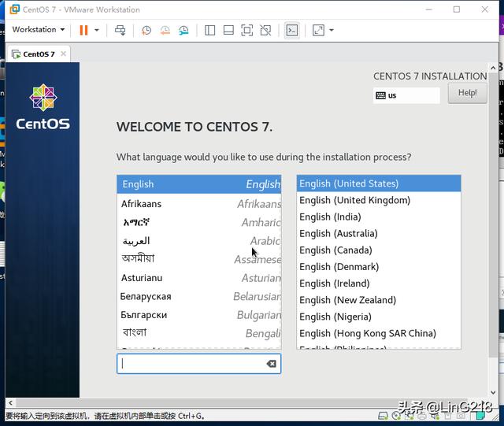Click vertical scrollbar up arrow
This screenshot has width=504, height=426.
pyautogui.click(x=493, y=68)
